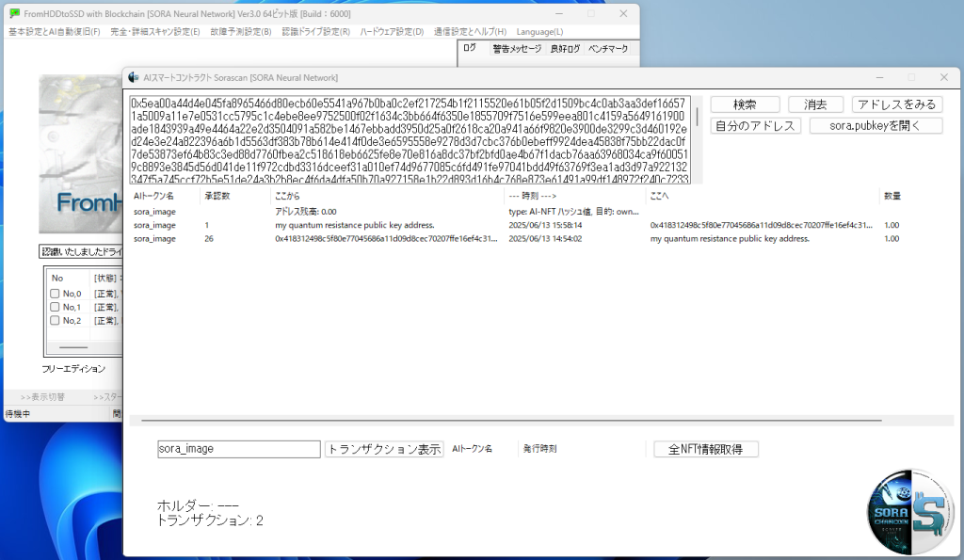Click トランザクション表示 button
The height and width of the screenshot is (560, 964).
coord(384,449)
